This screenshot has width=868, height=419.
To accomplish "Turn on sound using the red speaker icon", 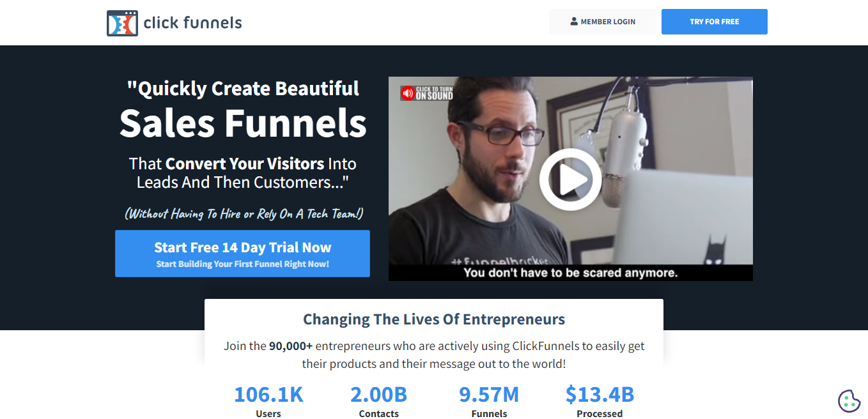I will (408, 93).
